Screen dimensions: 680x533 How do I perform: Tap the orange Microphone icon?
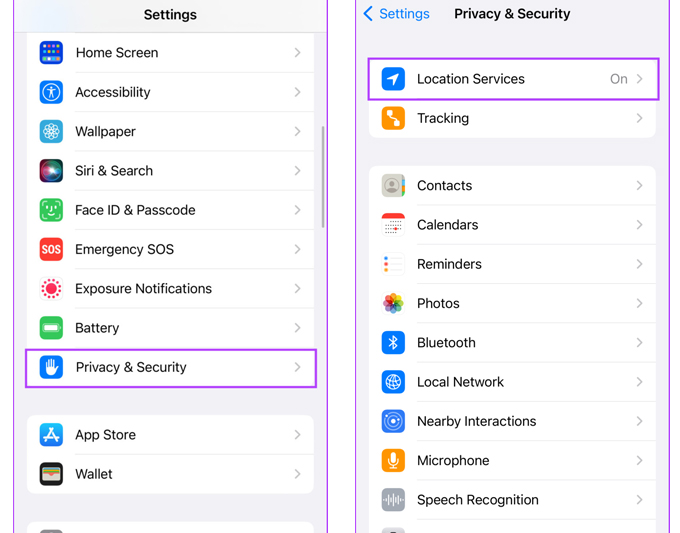(x=393, y=460)
